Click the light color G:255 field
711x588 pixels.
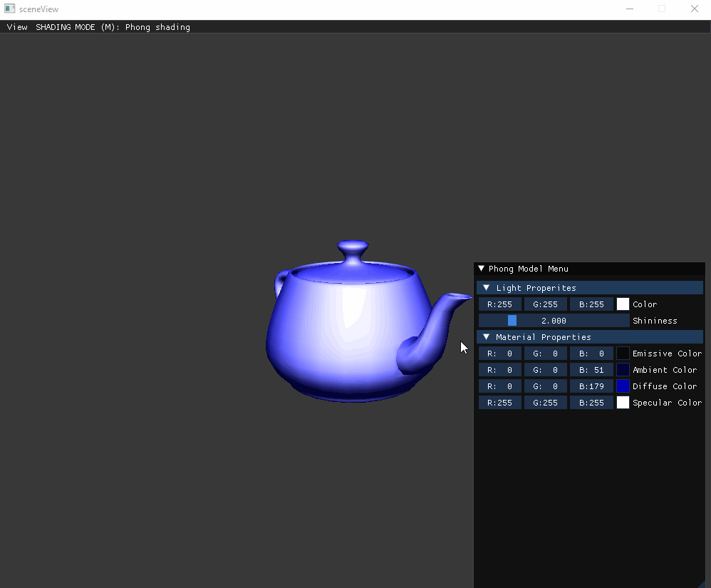pyautogui.click(x=545, y=304)
